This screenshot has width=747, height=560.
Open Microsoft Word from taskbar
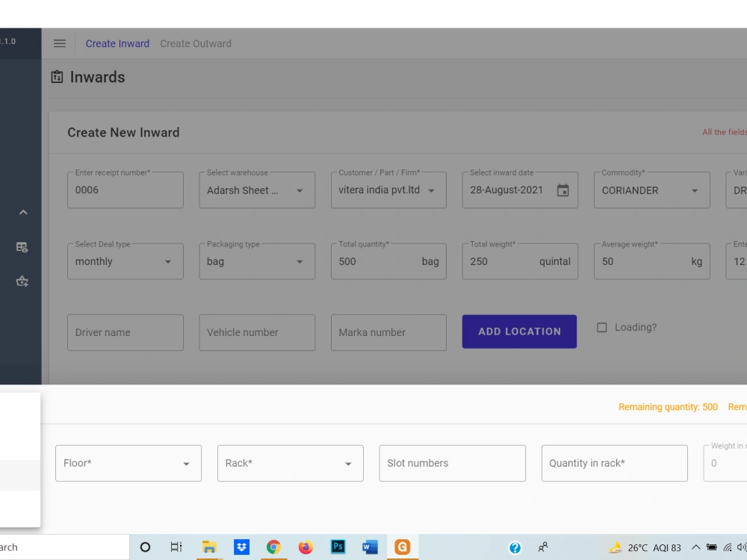370,547
